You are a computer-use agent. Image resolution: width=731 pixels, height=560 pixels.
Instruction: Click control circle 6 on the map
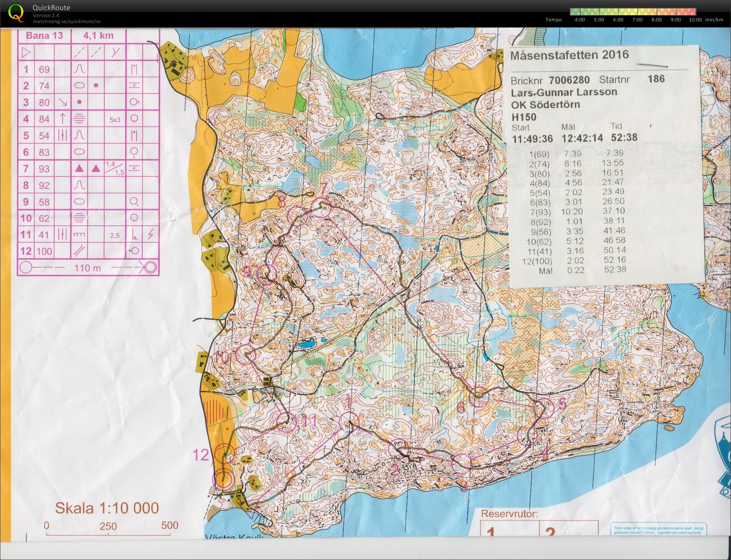pos(479,397)
